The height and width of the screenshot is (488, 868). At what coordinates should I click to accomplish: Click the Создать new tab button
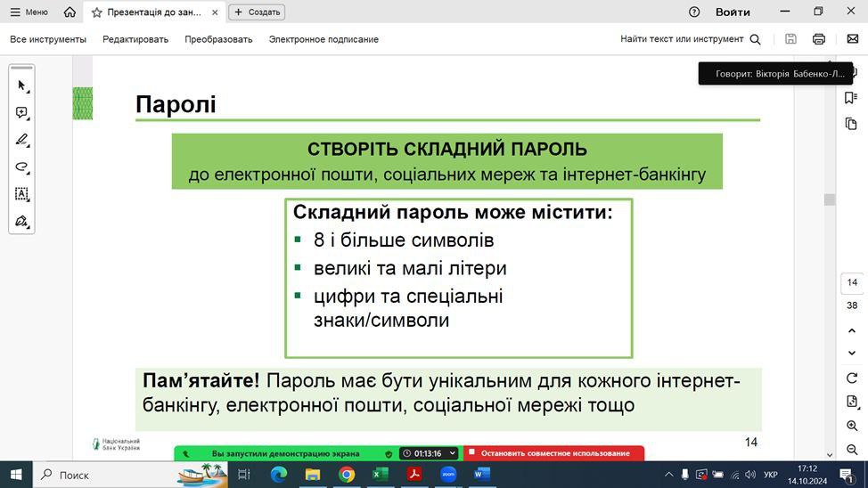coord(257,12)
